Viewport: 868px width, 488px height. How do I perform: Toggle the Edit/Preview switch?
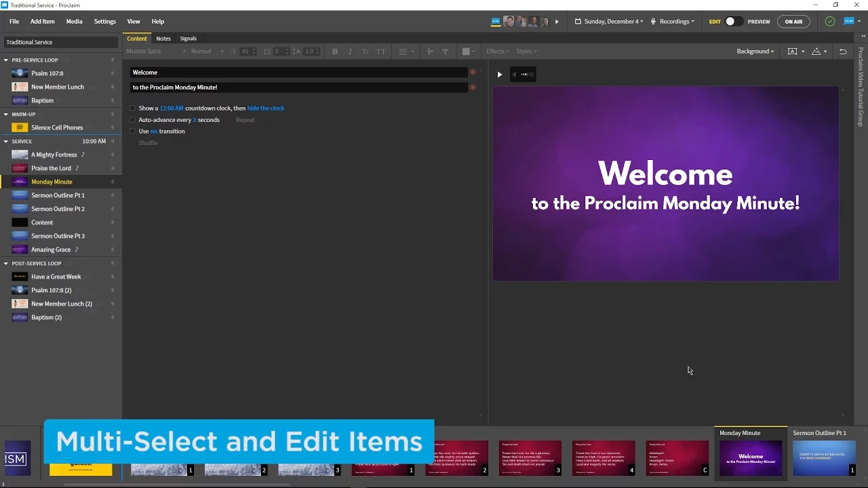[734, 22]
